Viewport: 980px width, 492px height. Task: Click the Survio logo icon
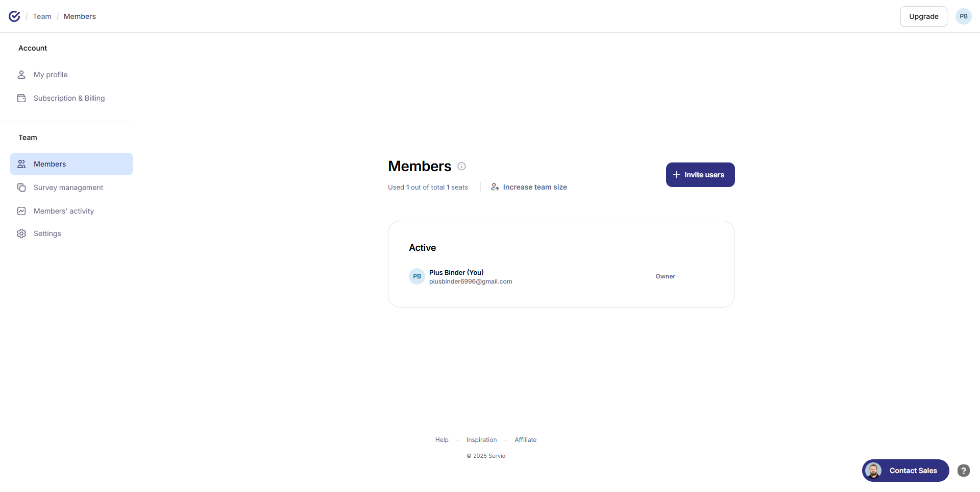(14, 16)
